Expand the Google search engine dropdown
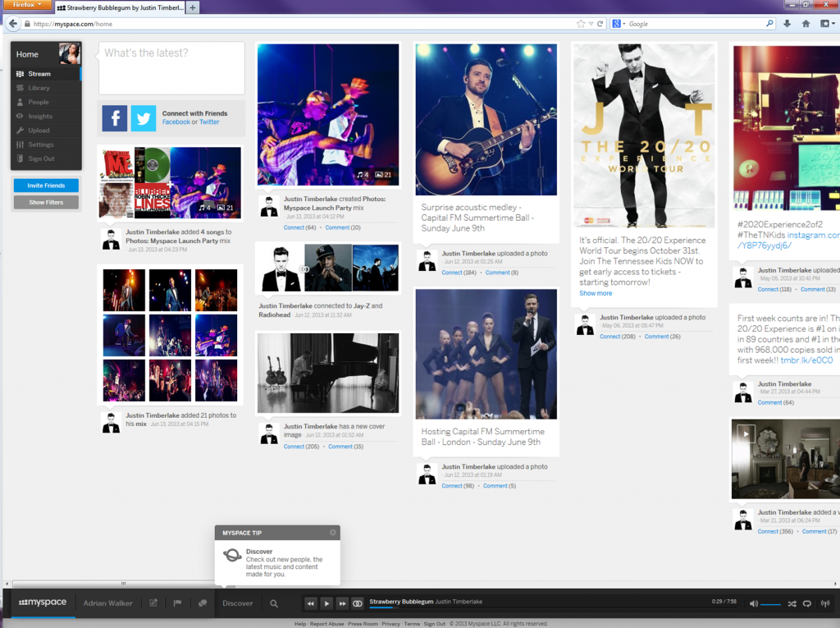 (x=618, y=24)
